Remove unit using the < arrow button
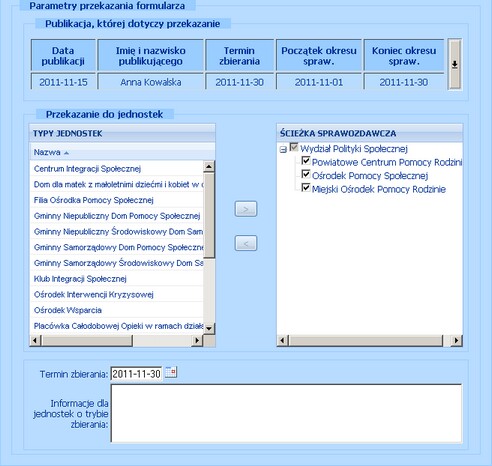The width and height of the screenshot is (492, 466). click(246, 243)
